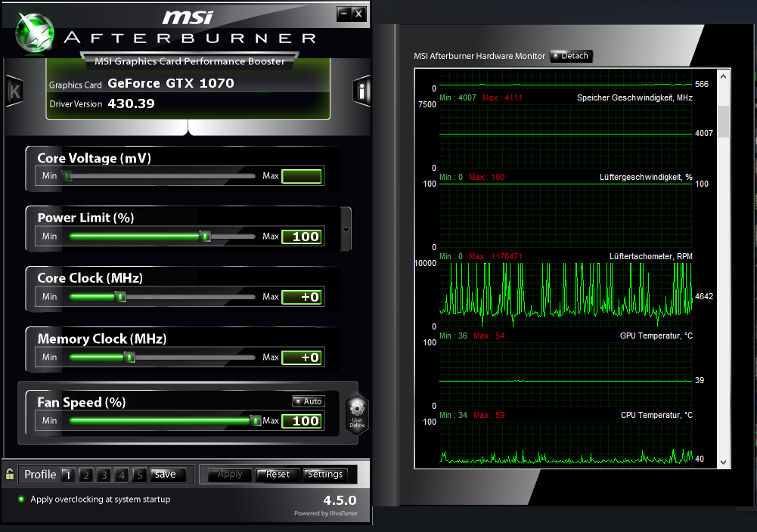Click the Core Clock +0 value field
Image resolution: width=757 pixels, height=532 pixels.
[x=302, y=297]
